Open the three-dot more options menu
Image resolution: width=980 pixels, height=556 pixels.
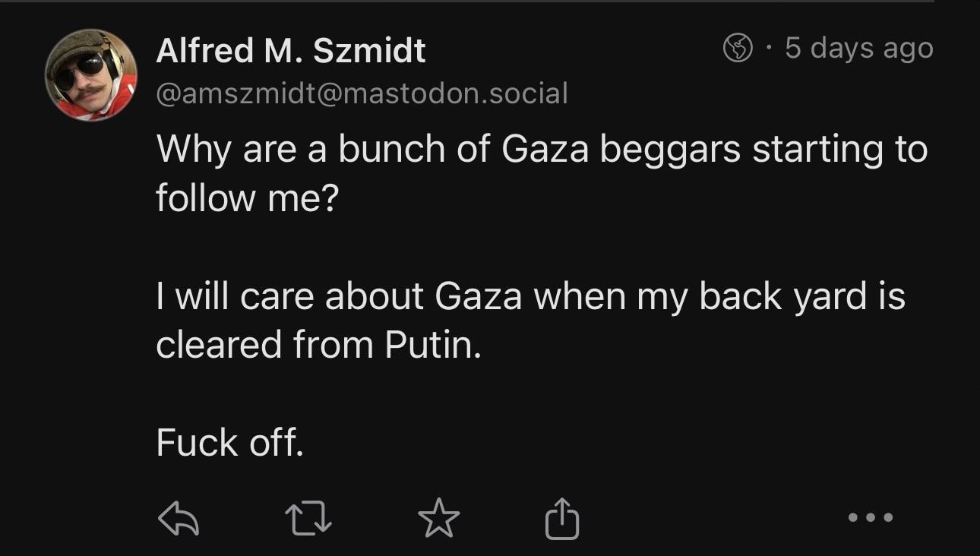(x=871, y=518)
